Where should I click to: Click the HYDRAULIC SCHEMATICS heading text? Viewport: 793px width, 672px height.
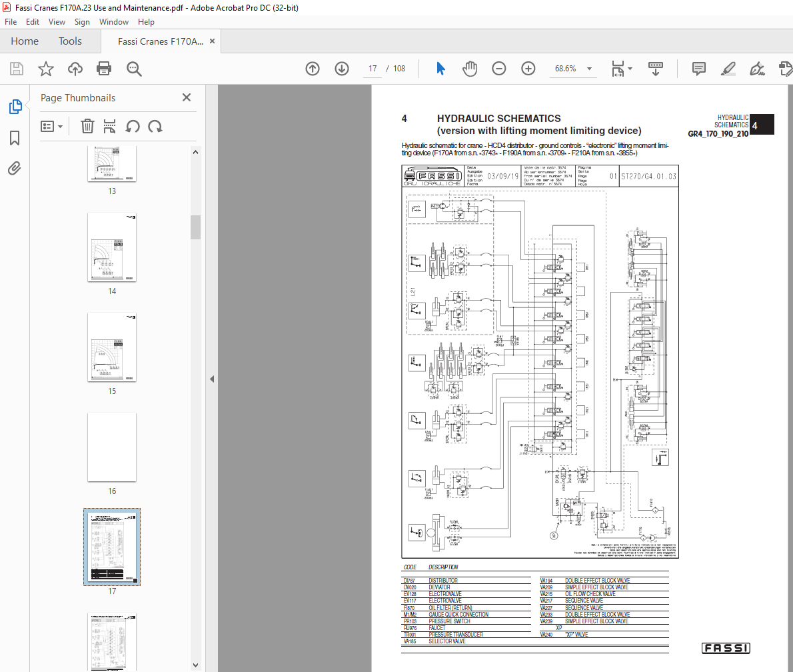(498, 119)
